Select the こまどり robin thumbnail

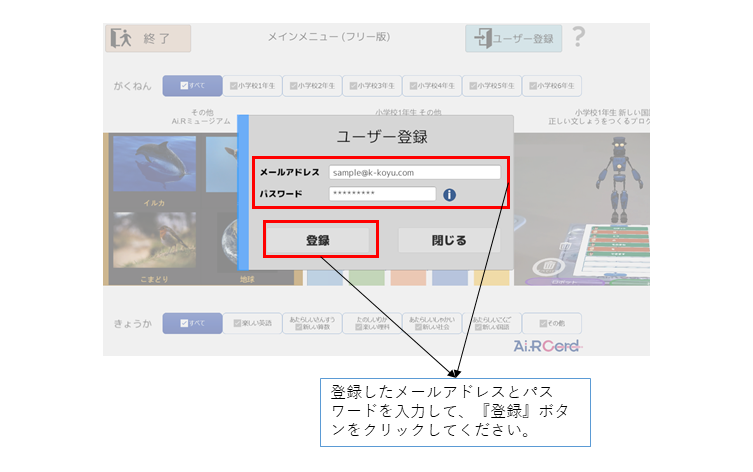pyautogui.click(x=154, y=243)
